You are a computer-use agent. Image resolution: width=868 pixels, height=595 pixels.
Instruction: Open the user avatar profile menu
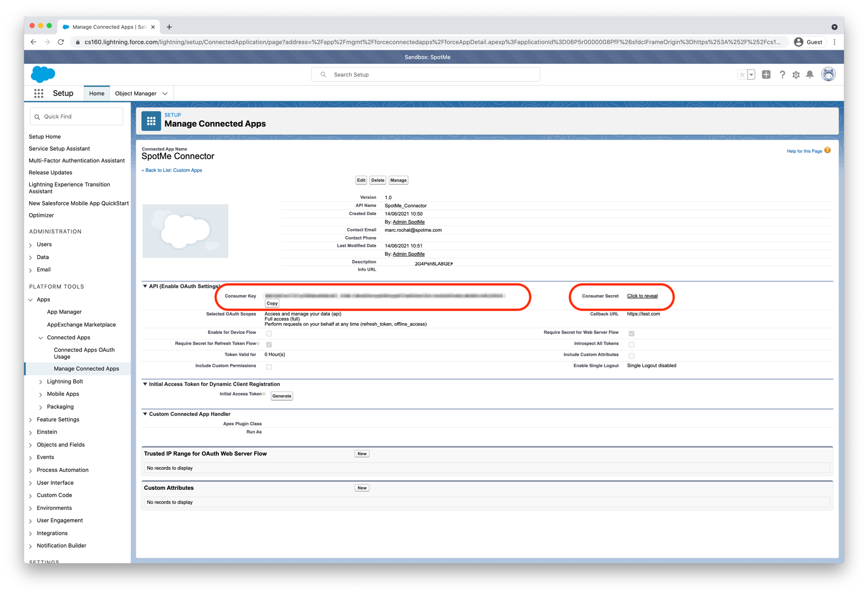coord(828,74)
